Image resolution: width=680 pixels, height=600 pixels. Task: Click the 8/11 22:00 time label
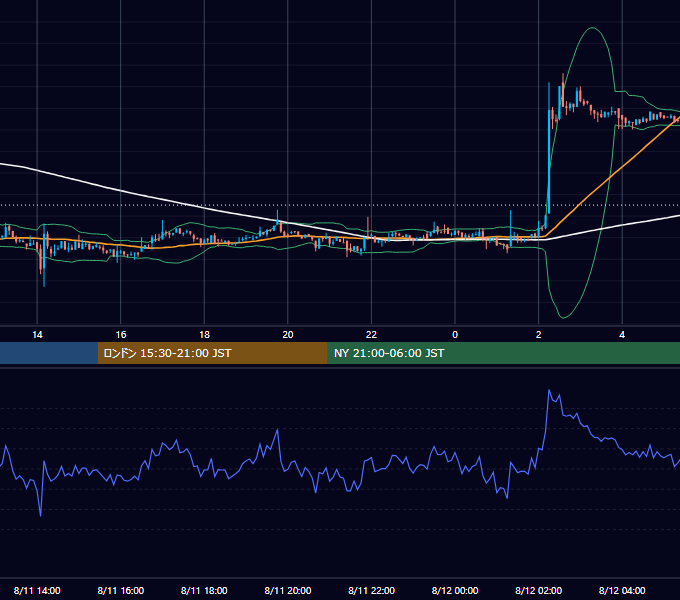point(372,590)
